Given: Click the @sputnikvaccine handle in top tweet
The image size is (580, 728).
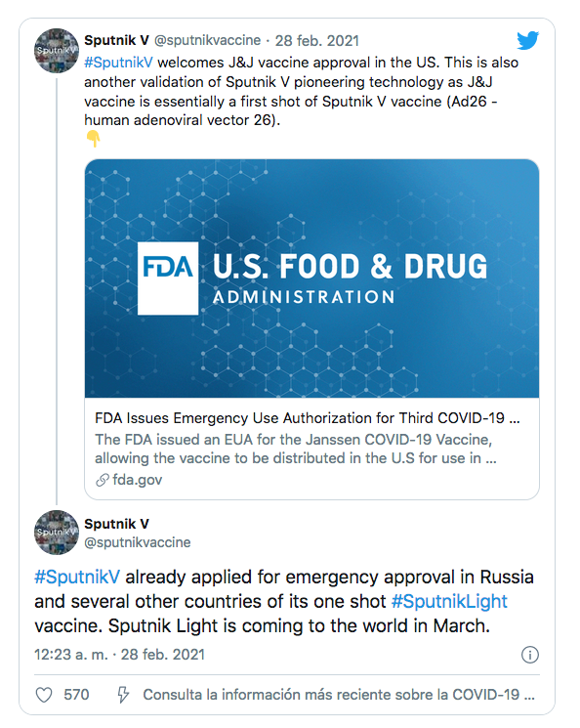Looking at the screenshot, I should (x=207, y=40).
